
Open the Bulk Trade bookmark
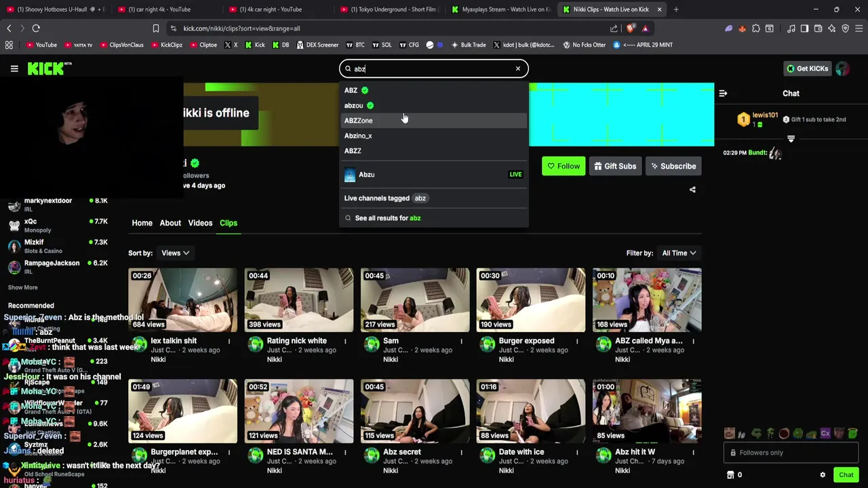pos(468,45)
